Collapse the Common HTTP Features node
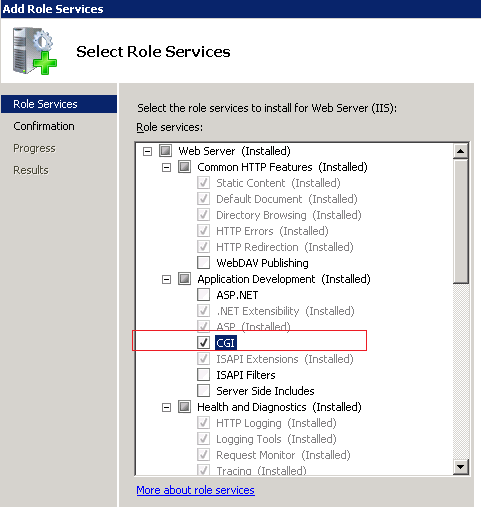 tap(166, 168)
